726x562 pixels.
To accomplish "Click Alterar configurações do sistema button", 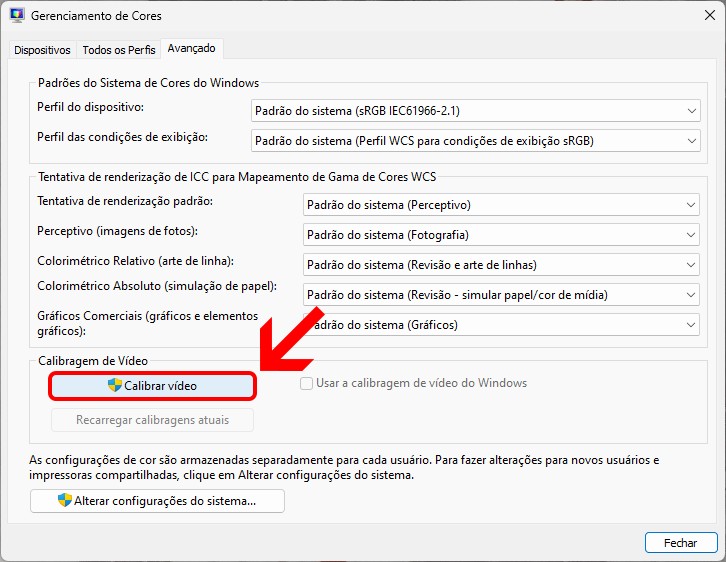I will coord(157,501).
